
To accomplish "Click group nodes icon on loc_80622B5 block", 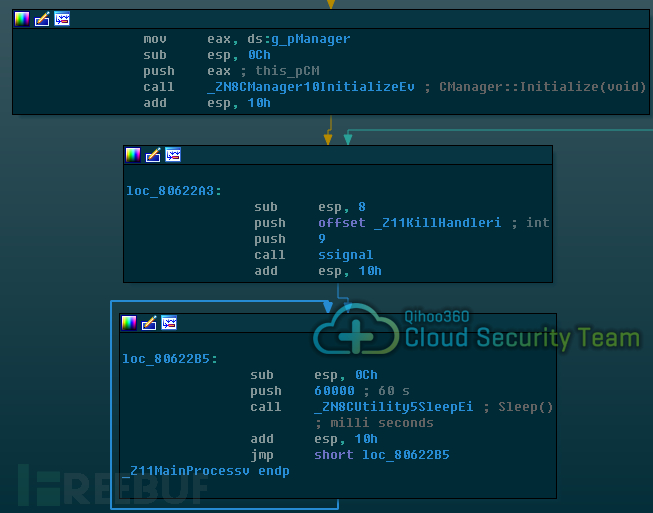I will (169, 323).
